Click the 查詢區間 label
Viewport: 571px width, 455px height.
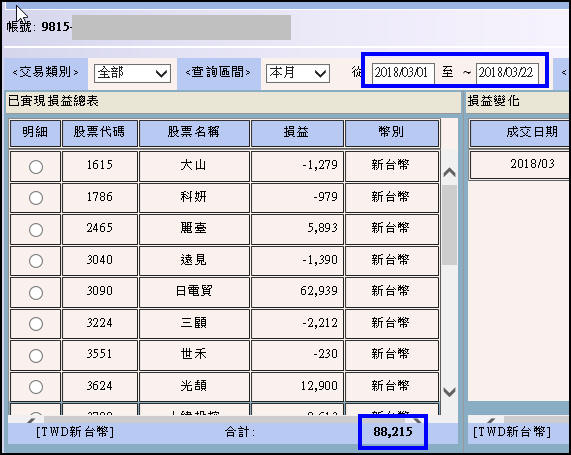point(218,73)
